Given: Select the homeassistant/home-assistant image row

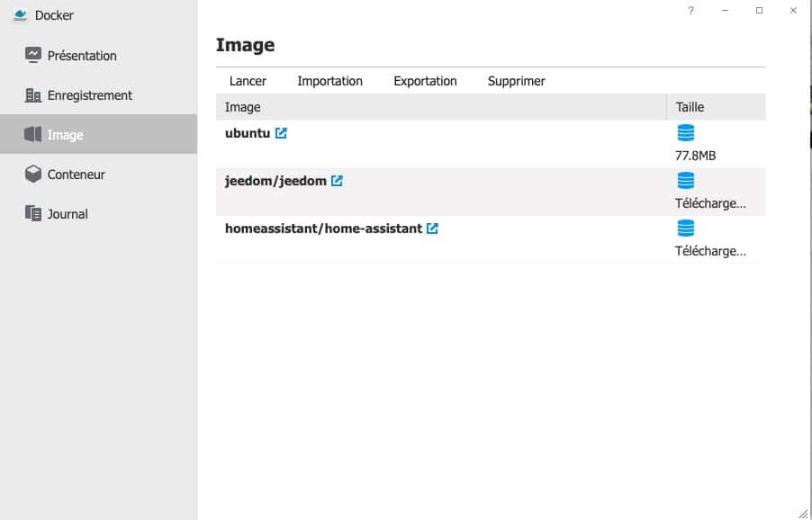Looking at the screenshot, I should [491, 239].
